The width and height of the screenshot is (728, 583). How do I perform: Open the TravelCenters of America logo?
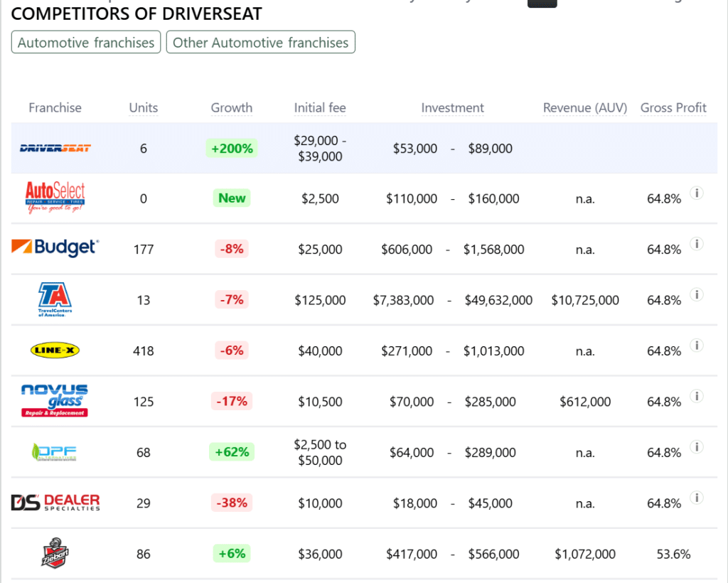pos(55,299)
